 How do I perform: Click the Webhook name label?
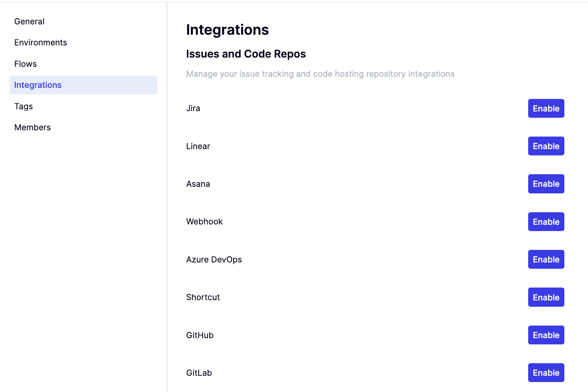(x=204, y=221)
